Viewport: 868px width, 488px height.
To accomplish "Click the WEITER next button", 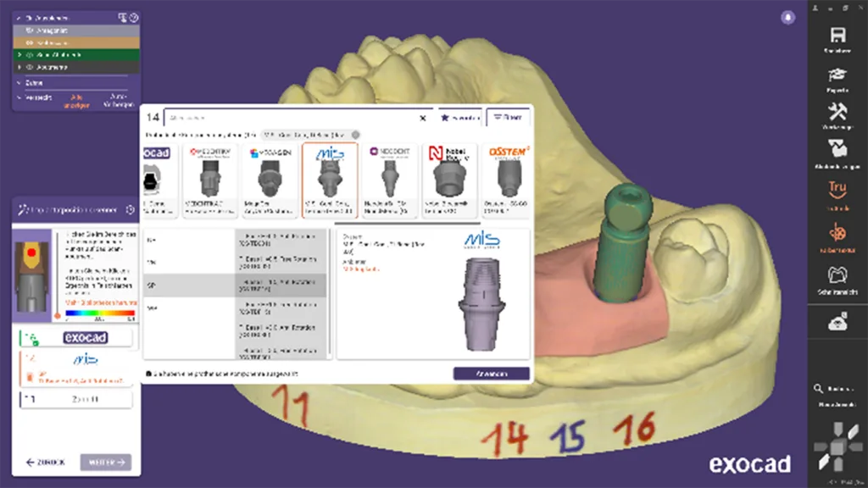I will 106,462.
